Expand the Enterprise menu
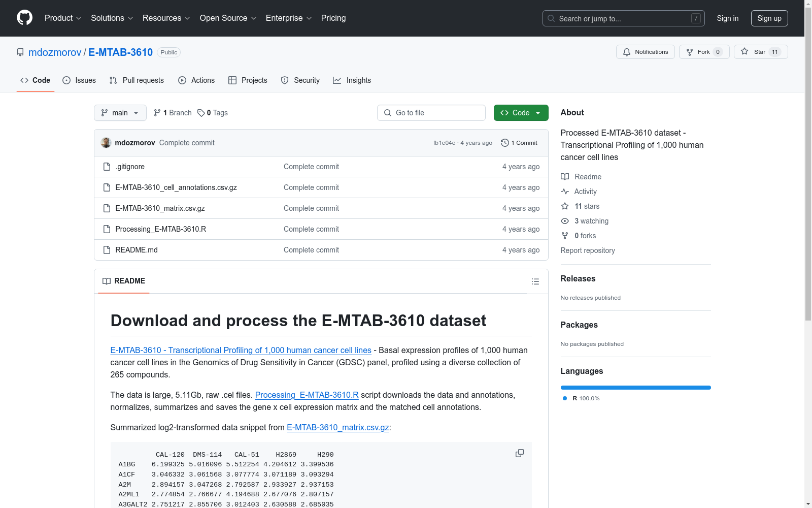The image size is (812, 508). pyautogui.click(x=289, y=18)
